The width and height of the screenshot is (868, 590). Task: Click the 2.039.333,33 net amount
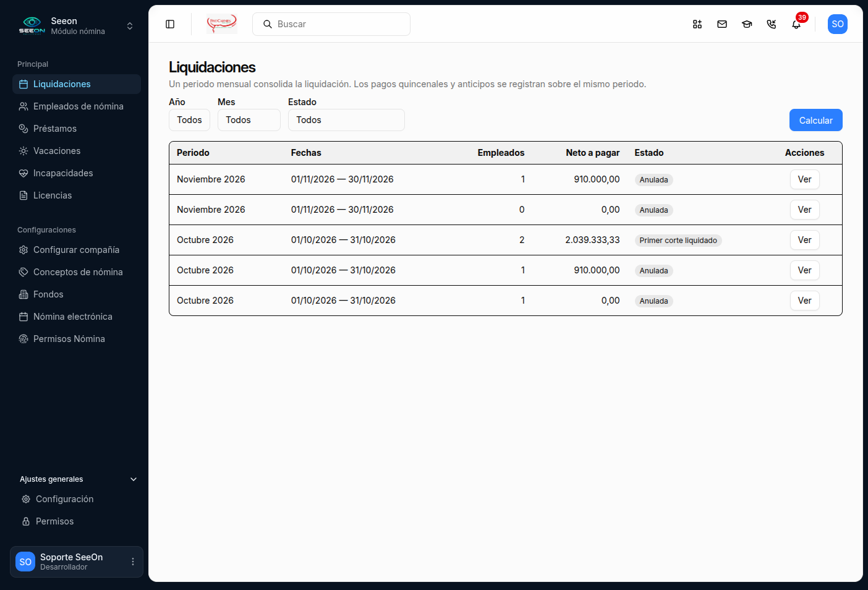[592, 240]
